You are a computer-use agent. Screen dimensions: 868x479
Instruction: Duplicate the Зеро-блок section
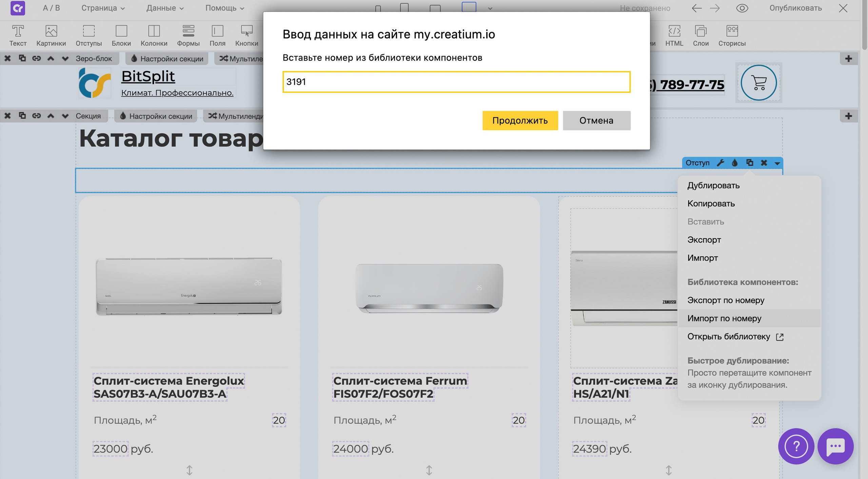click(x=22, y=58)
